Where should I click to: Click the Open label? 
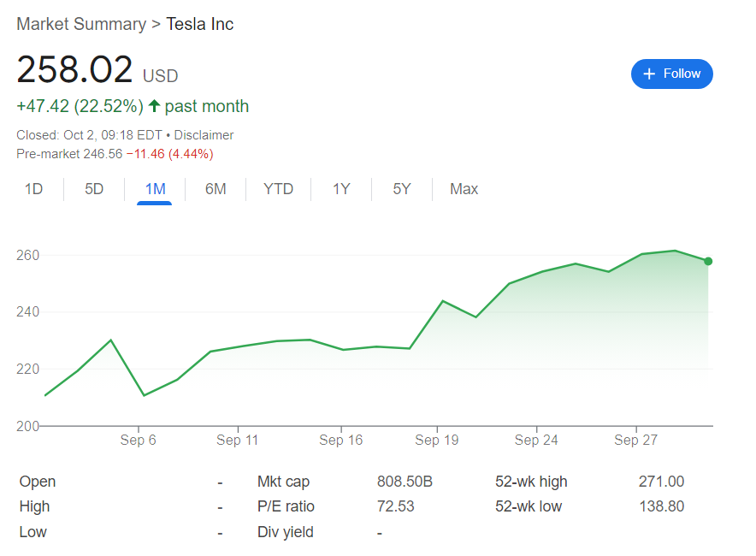click(38, 482)
